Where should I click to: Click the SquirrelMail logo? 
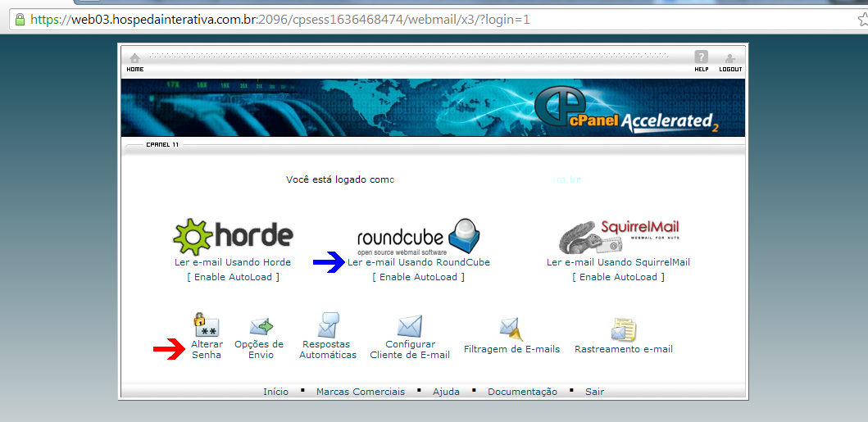[x=619, y=236]
